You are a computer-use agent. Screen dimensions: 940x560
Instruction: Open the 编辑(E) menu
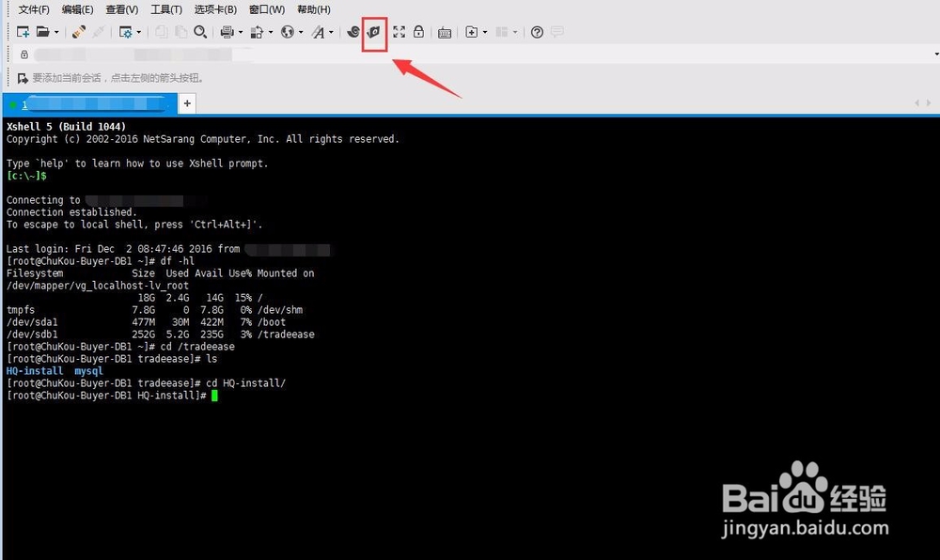click(77, 9)
